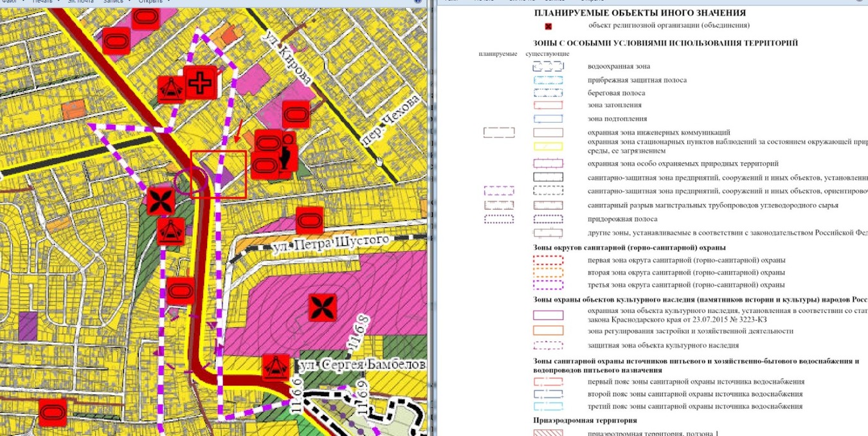The height and width of the screenshot is (436, 868).
Task: Click the religious organization object legend symbol
Action: pyautogui.click(x=548, y=26)
